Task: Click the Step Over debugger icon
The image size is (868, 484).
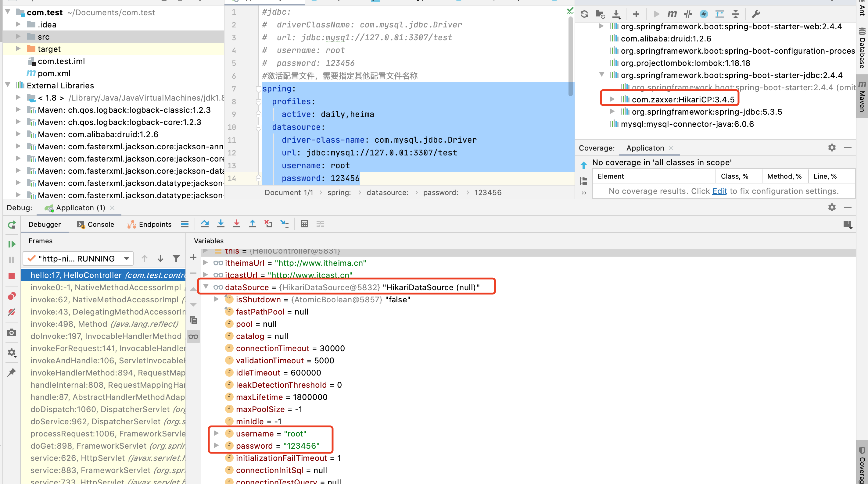Action: 205,224
